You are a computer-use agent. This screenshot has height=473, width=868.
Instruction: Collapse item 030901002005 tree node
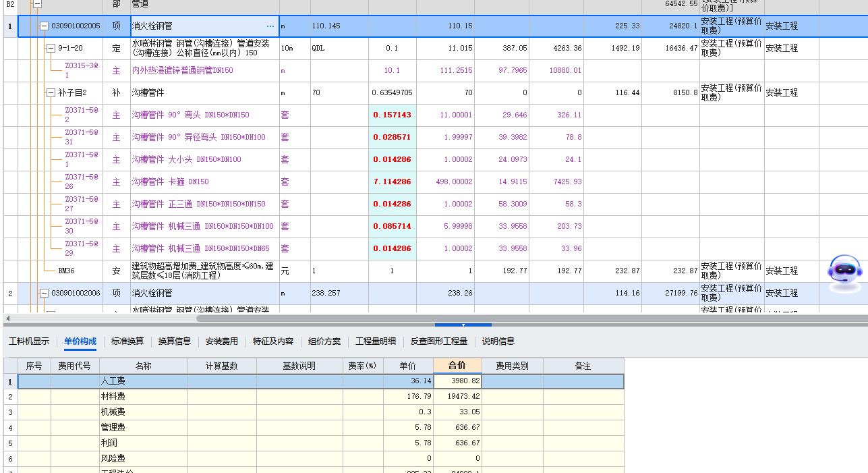[x=44, y=26]
